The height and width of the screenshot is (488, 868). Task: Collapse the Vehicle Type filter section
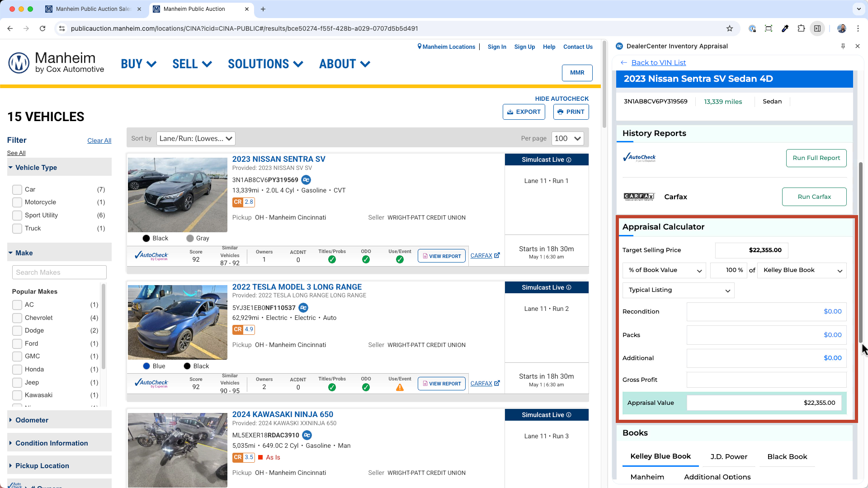click(x=59, y=168)
